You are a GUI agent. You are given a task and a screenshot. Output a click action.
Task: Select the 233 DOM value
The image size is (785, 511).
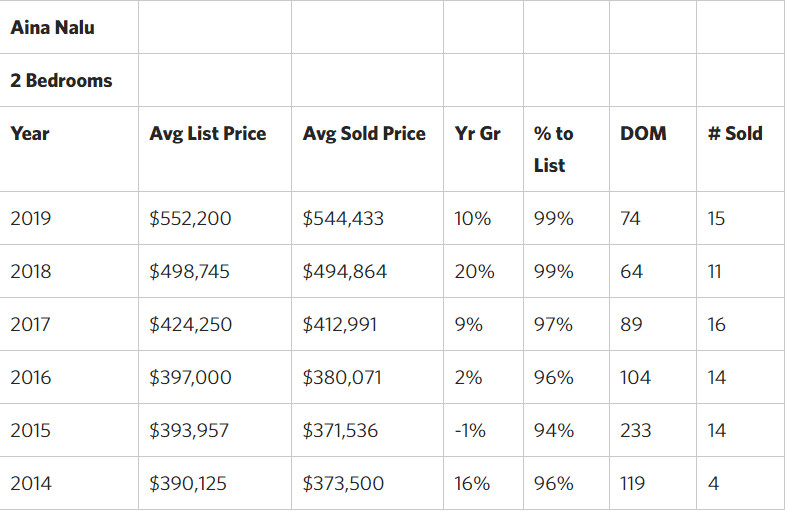click(635, 431)
